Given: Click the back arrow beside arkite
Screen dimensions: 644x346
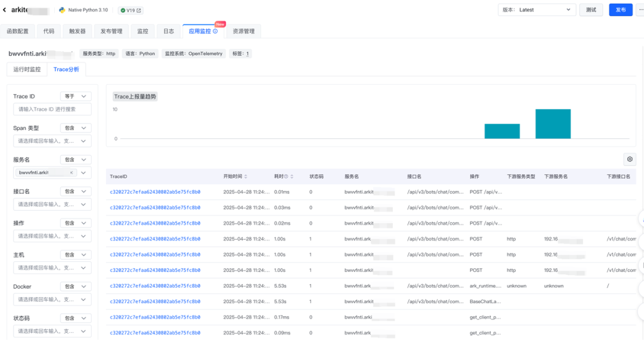Looking at the screenshot, I should click(x=5, y=10).
